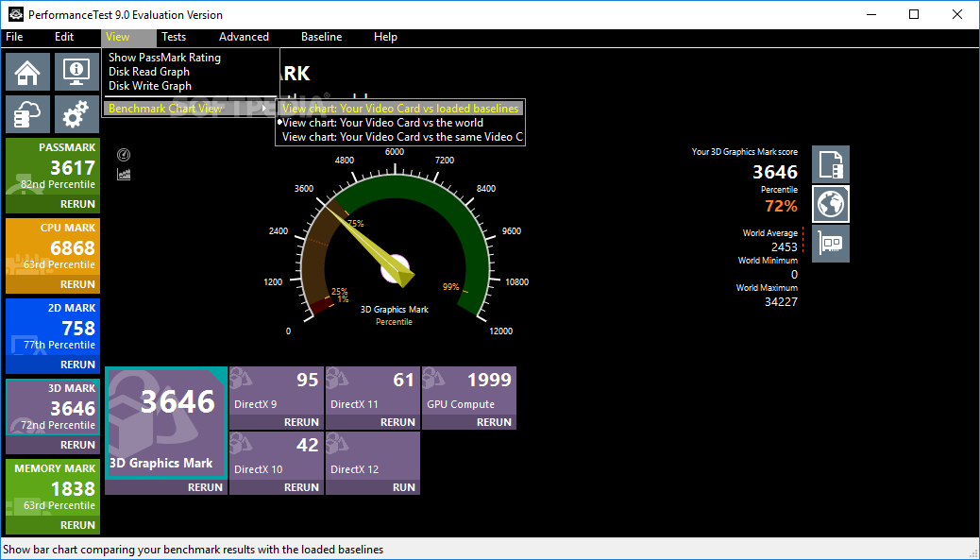Open the cloud baseline manager icon
This screenshot has height=560, width=980.
pyautogui.click(x=27, y=114)
